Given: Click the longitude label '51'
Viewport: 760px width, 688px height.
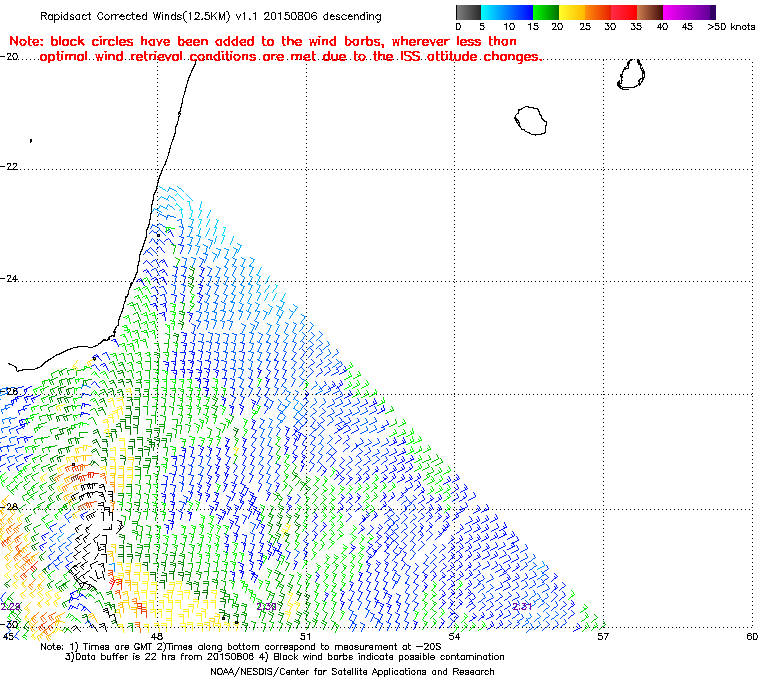Looking at the screenshot, I should point(305,636).
